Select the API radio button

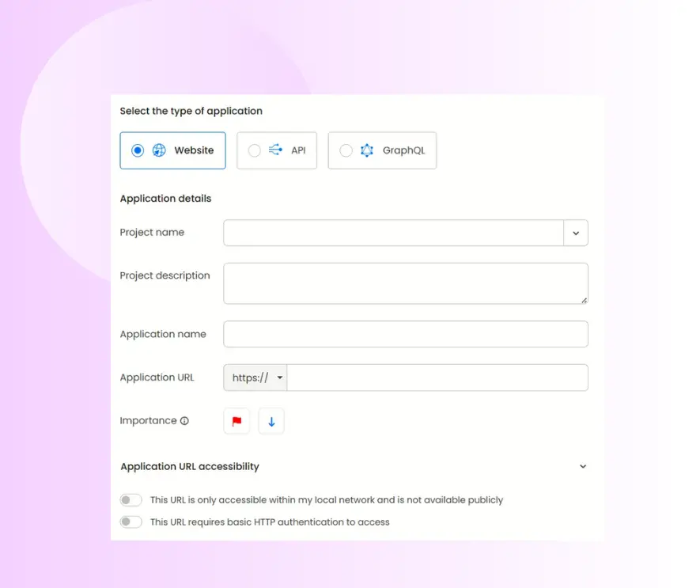tap(255, 150)
